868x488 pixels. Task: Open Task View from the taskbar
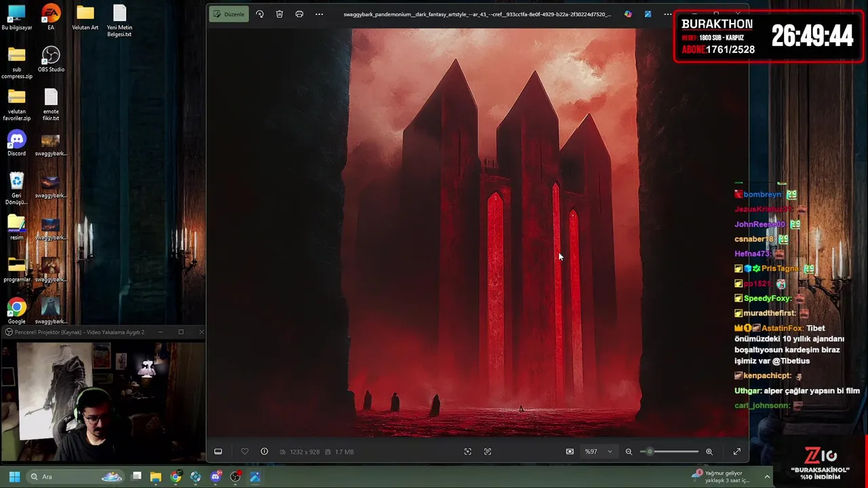[136, 477]
